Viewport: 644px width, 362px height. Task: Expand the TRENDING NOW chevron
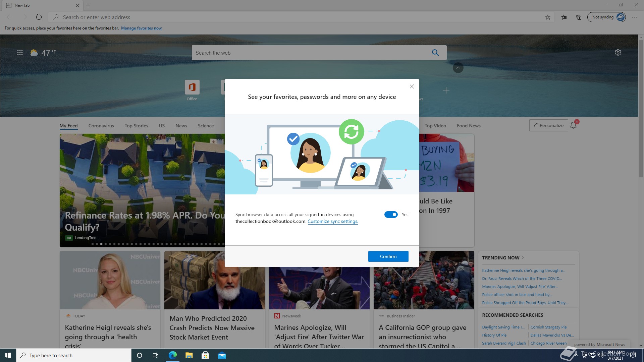point(523,258)
